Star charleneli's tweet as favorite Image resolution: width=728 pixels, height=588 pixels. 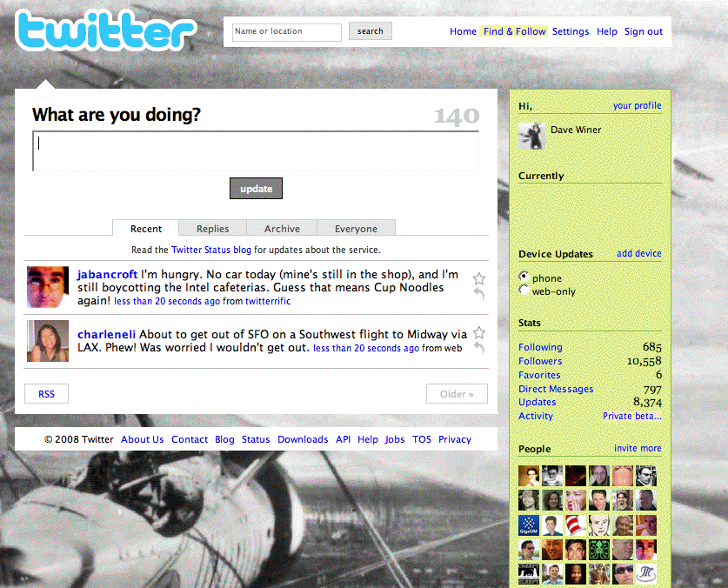pyautogui.click(x=479, y=332)
